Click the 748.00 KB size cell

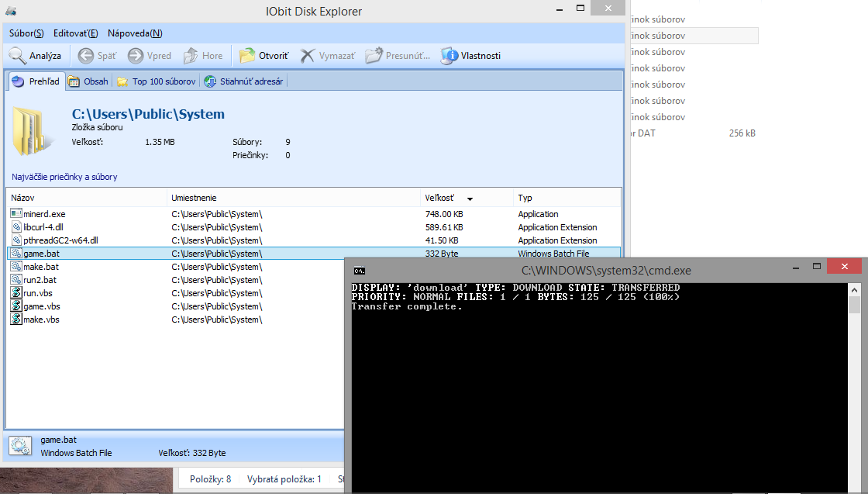point(444,214)
